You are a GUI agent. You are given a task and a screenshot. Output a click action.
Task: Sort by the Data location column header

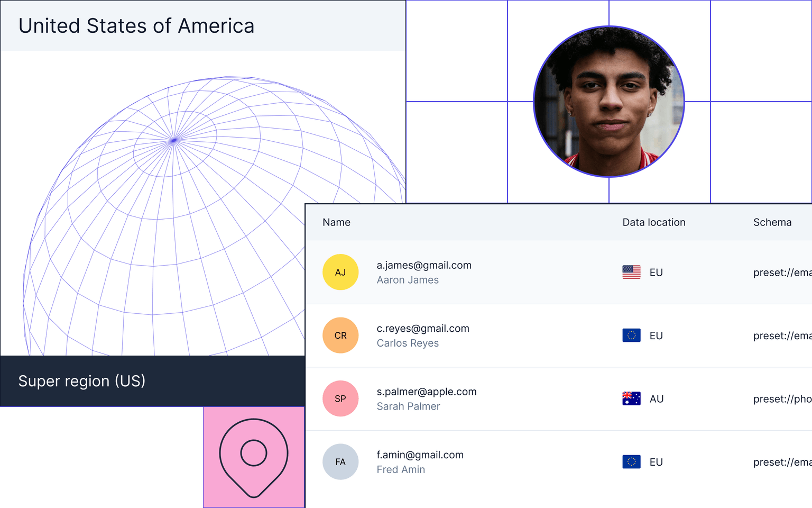653,222
